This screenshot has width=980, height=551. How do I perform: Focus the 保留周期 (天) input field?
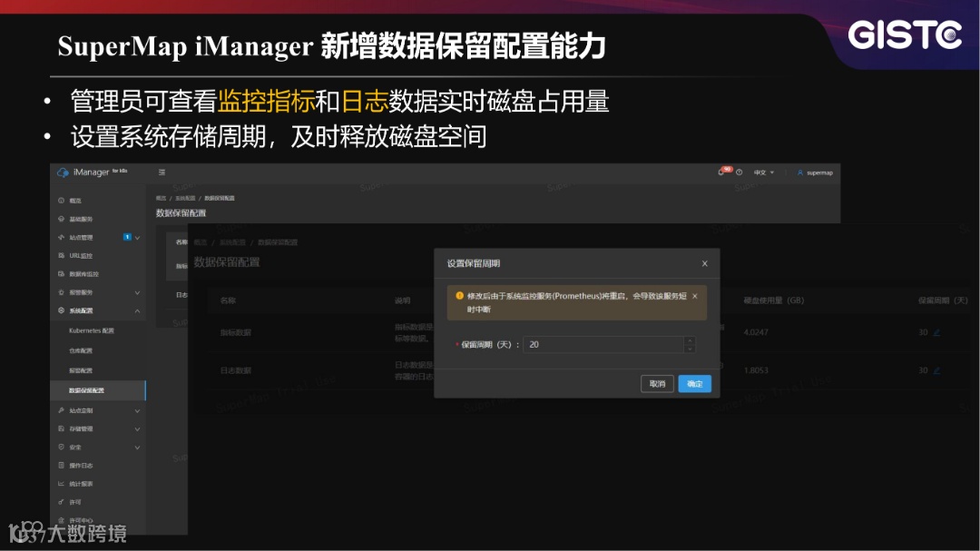[609, 345]
